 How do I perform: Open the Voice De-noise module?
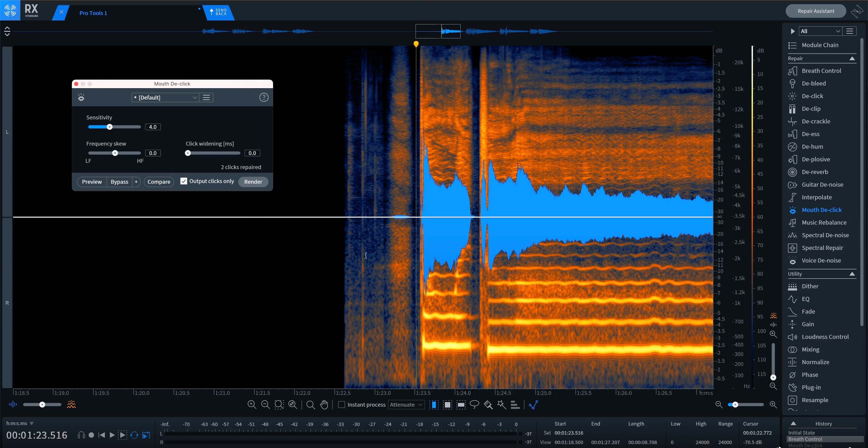coord(821,260)
